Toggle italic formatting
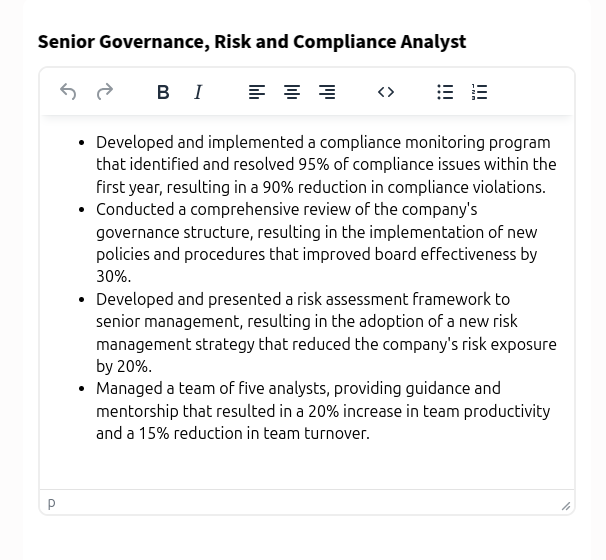This screenshot has height=560, width=606. point(198,92)
